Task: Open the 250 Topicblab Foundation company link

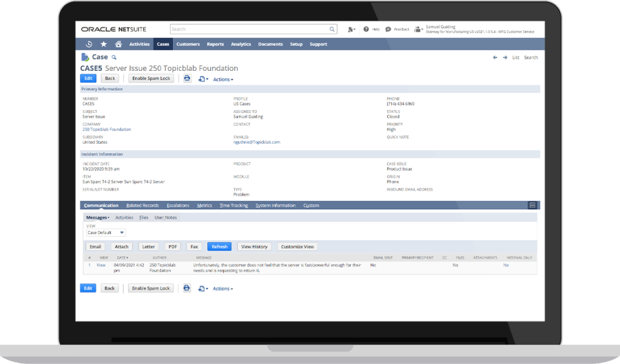Action: (x=107, y=129)
